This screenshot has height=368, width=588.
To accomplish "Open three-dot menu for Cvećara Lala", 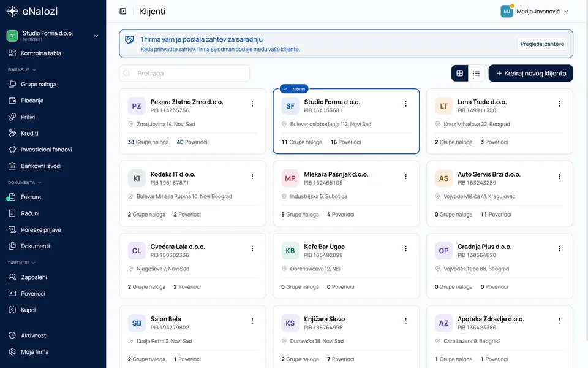I will click(252, 248).
